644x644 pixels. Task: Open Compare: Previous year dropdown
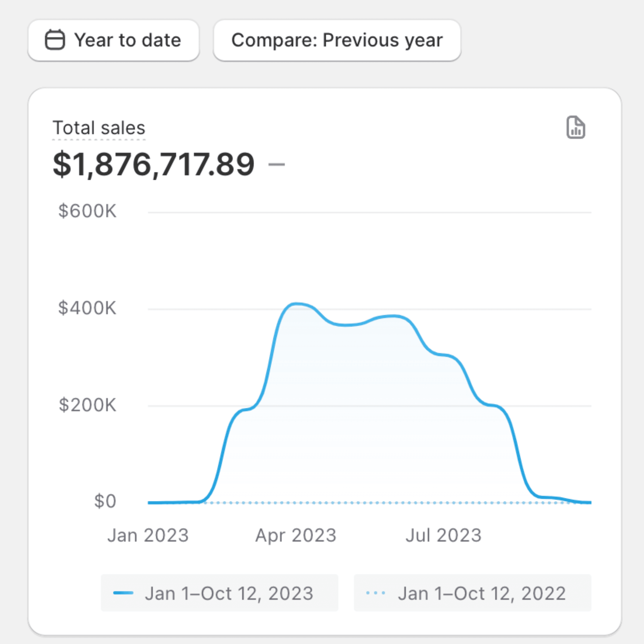click(x=337, y=40)
